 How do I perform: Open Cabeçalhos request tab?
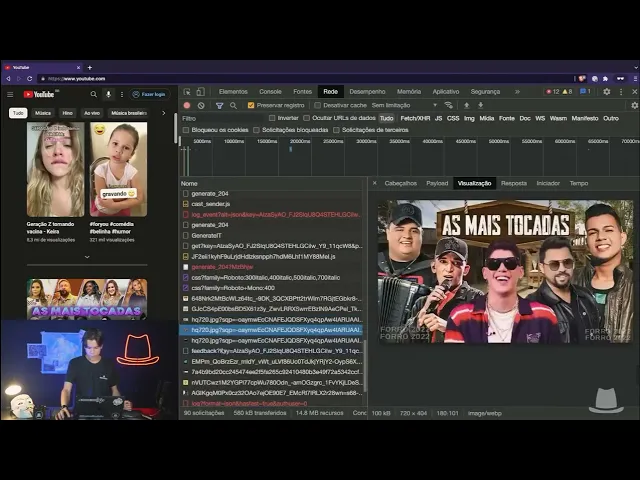(x=400, y=183)
